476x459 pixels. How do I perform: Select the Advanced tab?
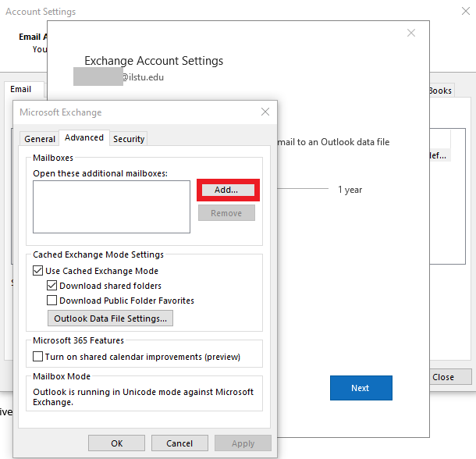[84, 137]
